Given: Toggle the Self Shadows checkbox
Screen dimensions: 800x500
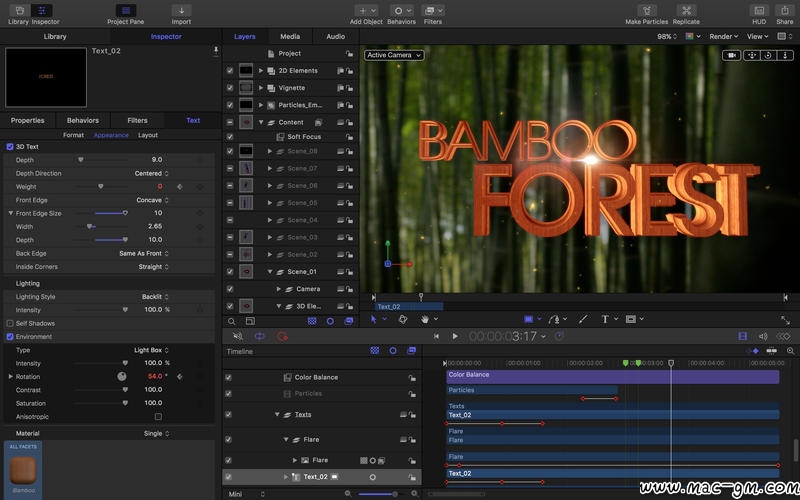Looking at the screenshot, I should [10, 323].
